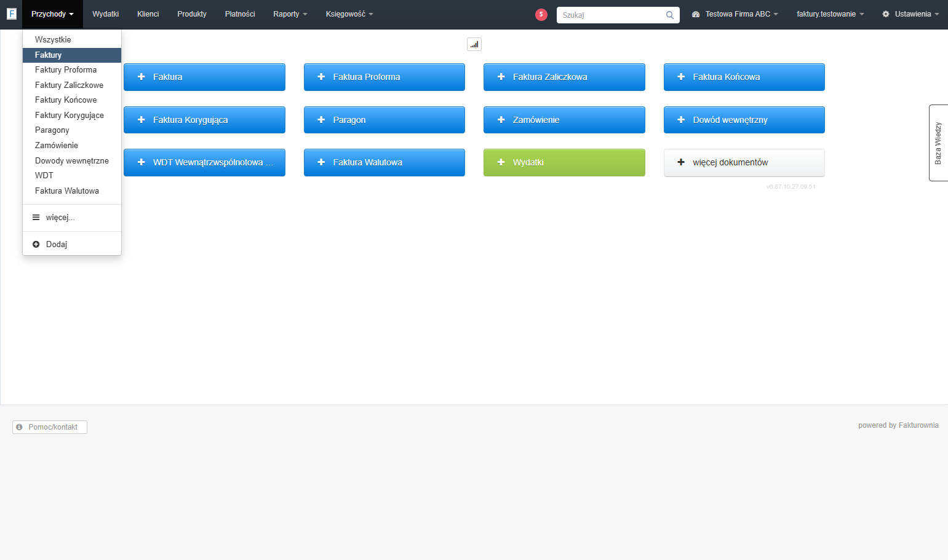
Task: Click the Fakturownia logo icon
Action: (x=11, y=14)
